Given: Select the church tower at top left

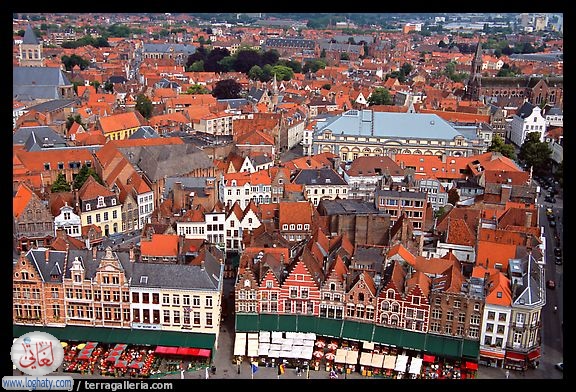Looking at the screenshot, I should (30, 46).
